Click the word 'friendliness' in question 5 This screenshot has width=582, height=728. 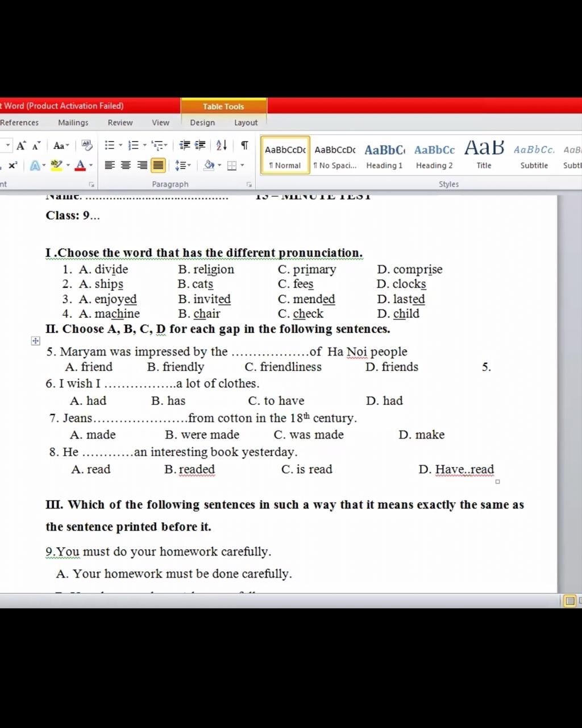coord(290,367)
